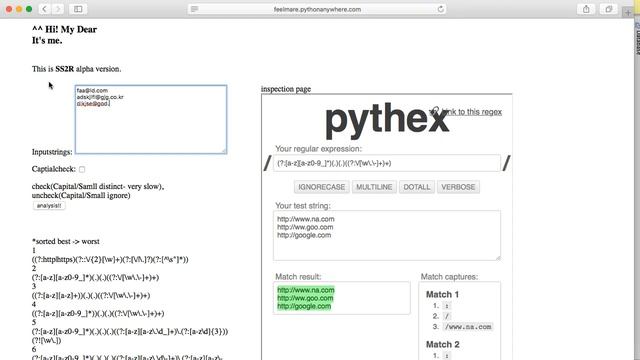Select the regex result listed under number 1

click(110, 259)
